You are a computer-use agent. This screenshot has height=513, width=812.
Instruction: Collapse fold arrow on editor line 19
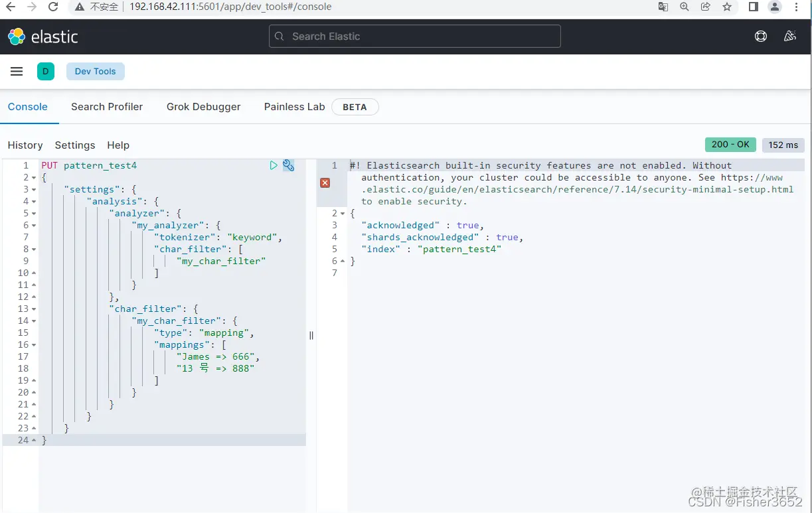coord(34,381)
